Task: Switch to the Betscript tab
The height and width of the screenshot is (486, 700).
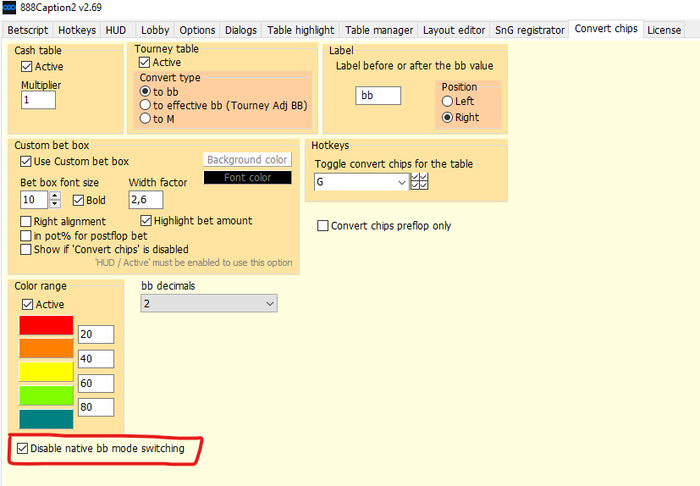Action: [x=28, y=30]
